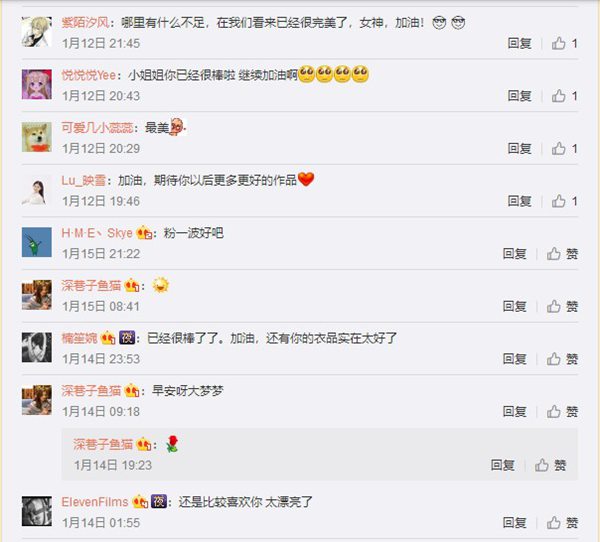The image size is (600, 542).
Task: Open the ElevenFilms username link
Action: click(x=95, y=502)
